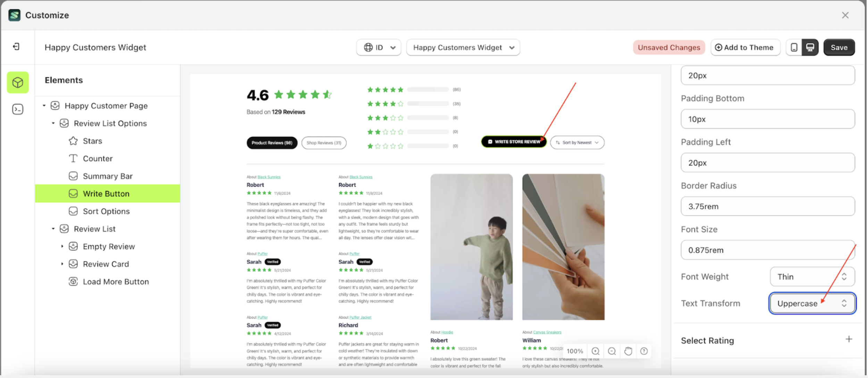Zoom out of the preview canvas
868x378 pixels.
[612, 351]
